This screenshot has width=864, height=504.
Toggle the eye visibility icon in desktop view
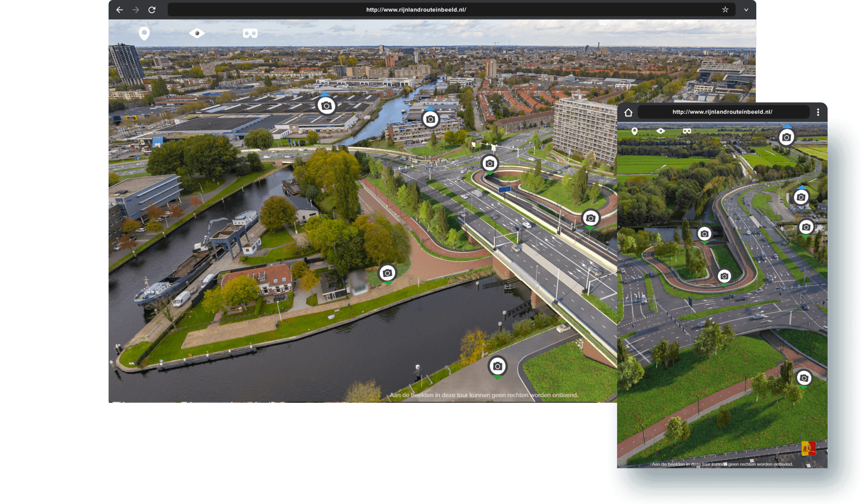click(197, 33)
